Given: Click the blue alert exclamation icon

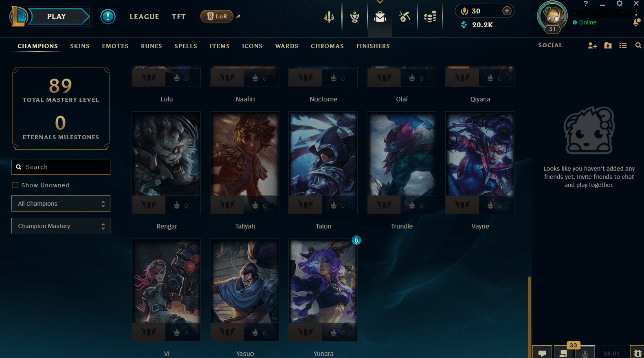Looking at the screenshot, I should [108, 17].
